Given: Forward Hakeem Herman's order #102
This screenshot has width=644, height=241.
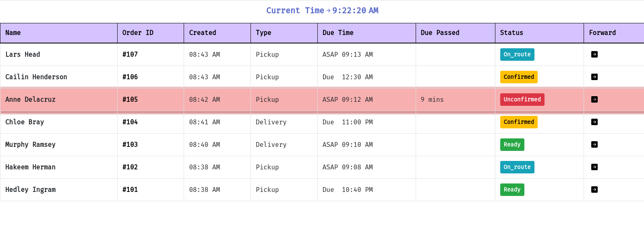Looking at the screenshot, I should [x=594, y=167].
